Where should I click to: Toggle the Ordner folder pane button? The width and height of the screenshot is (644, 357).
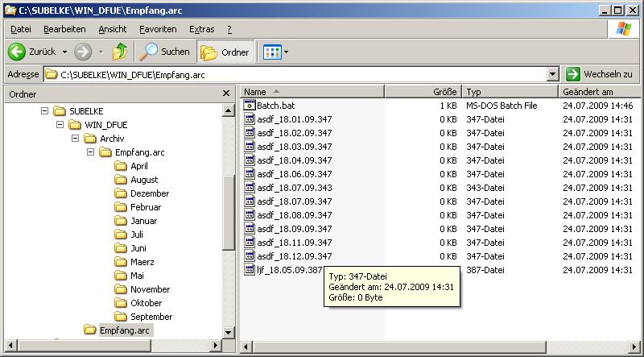tap(225, 52)
